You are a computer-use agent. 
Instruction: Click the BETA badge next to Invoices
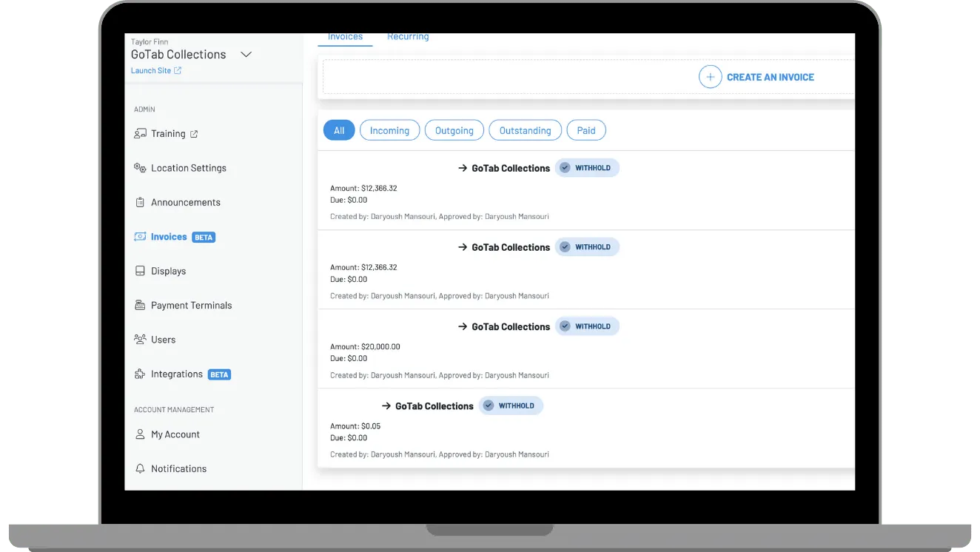204,238
